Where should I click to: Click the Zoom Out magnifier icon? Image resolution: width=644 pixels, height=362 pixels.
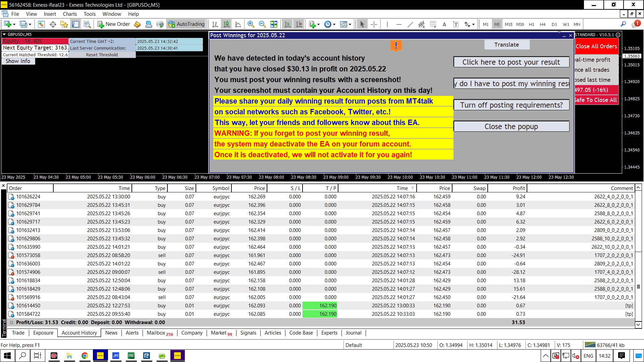[262, 24]
